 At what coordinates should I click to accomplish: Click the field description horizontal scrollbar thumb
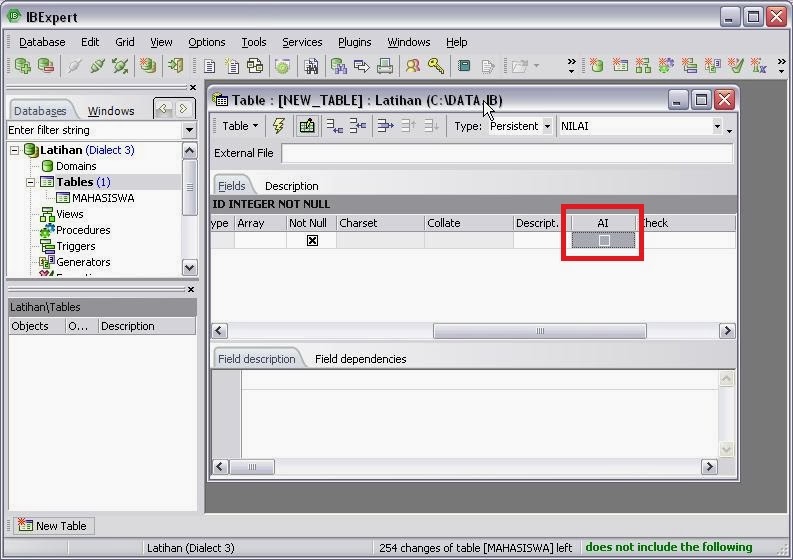tap(252, 467)
